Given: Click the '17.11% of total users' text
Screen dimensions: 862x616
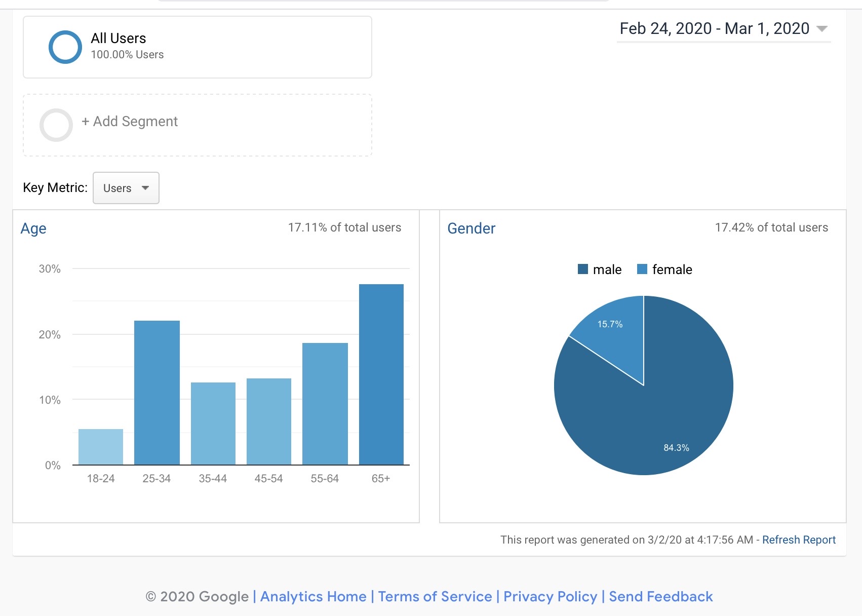Looking at the screenshot, I should click(344, 227).
